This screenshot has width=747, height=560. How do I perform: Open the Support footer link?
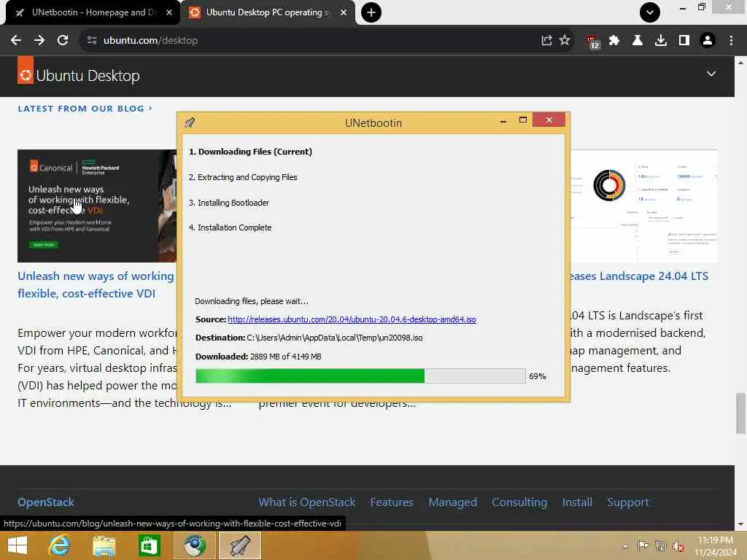click(x=628, y=502)
